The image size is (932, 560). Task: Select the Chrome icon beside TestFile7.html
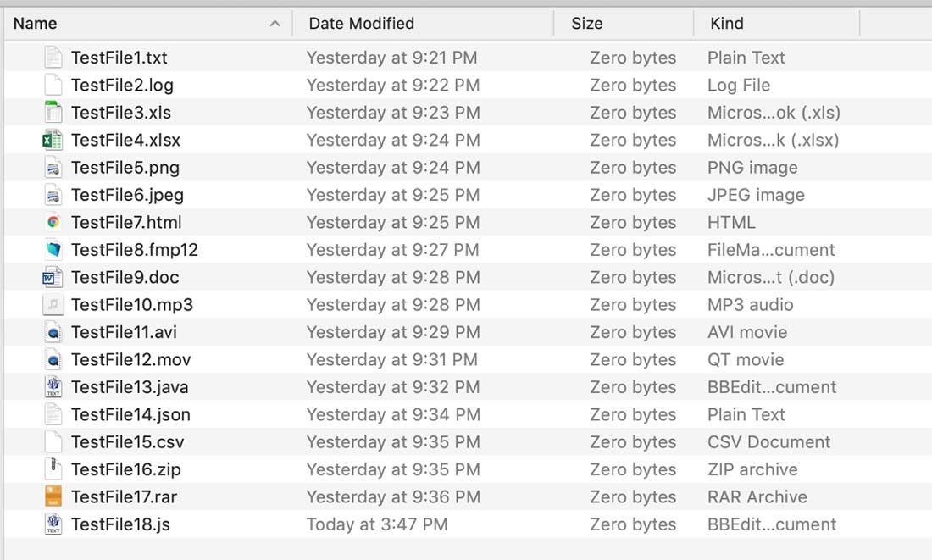[53, 222]
